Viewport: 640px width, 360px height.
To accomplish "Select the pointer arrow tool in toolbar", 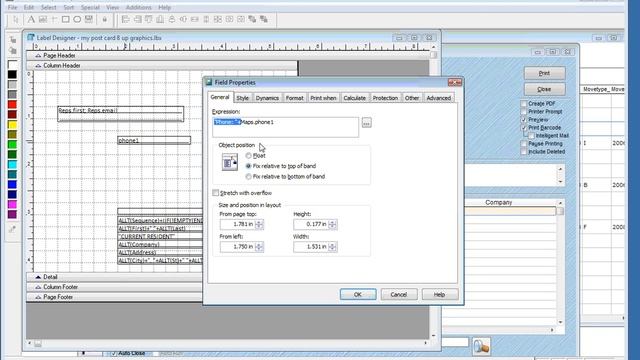I will tap(16, 19).
